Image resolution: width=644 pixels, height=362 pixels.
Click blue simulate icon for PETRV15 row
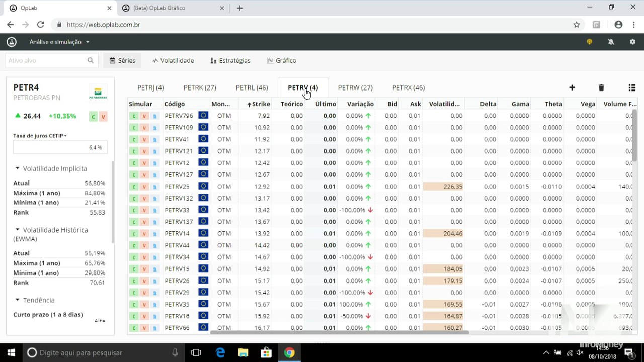click(x=155, y=269)
